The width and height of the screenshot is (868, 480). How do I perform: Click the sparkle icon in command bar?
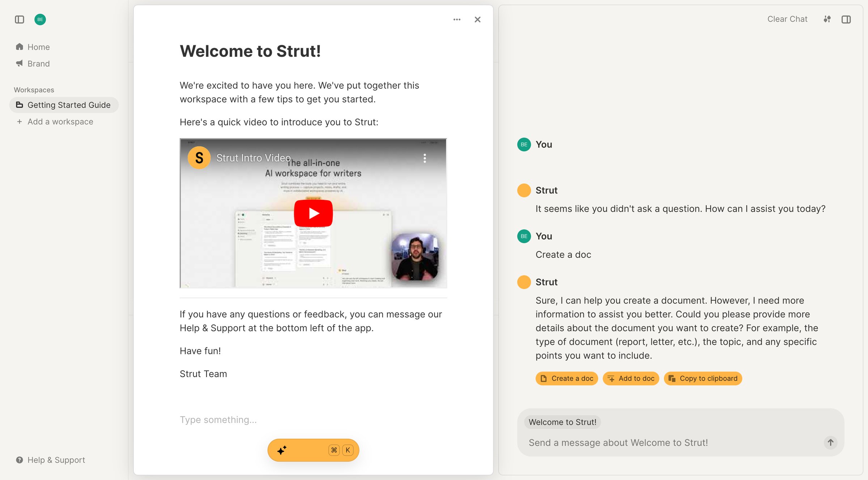click(282, 450)
